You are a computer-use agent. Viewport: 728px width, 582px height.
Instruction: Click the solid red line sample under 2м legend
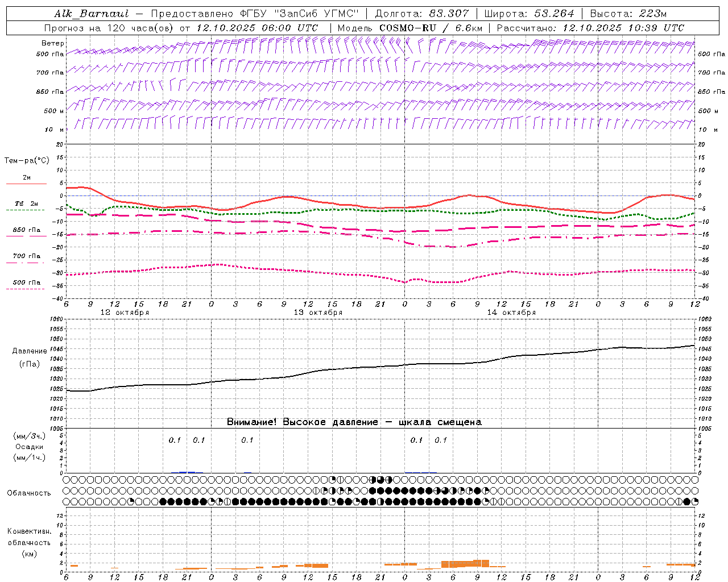tap(26, 184)
